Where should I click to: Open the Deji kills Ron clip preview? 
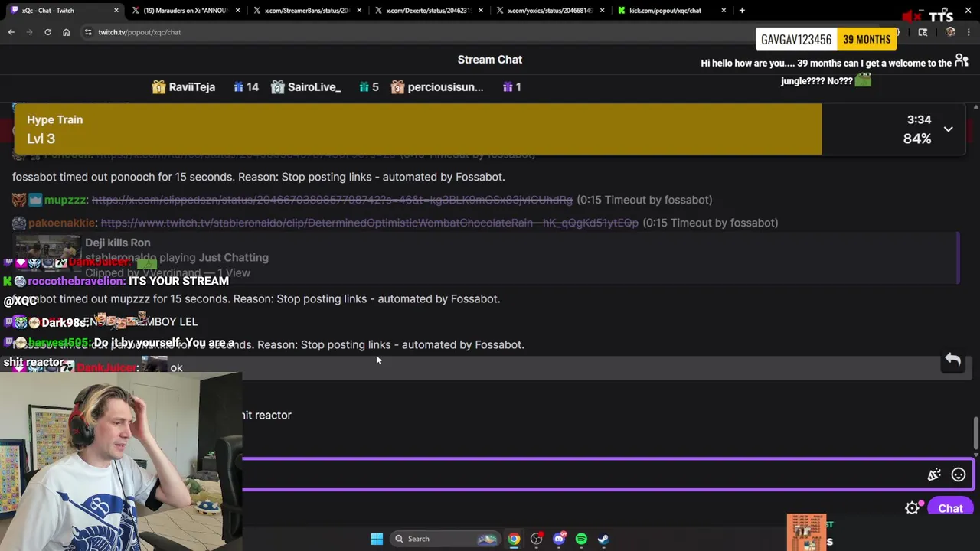[485, 257]
